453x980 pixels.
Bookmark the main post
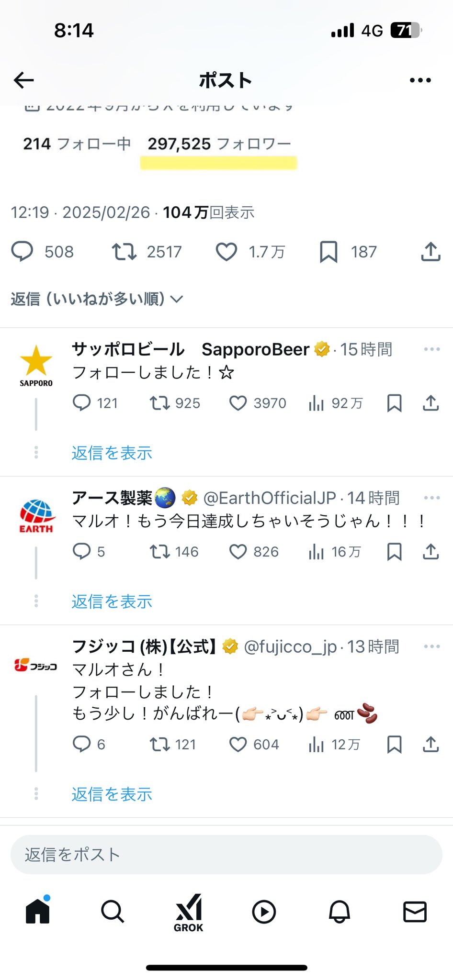point(328,252)
